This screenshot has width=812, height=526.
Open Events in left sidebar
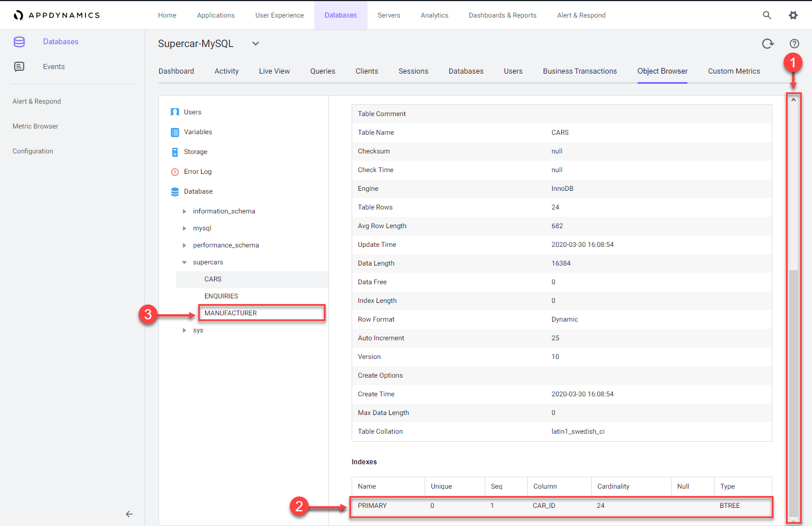pos(54,67)
